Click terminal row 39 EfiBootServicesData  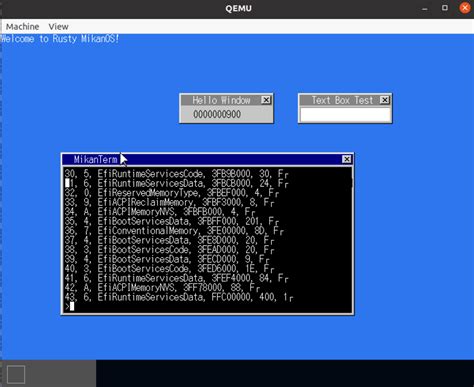(167, 259)
